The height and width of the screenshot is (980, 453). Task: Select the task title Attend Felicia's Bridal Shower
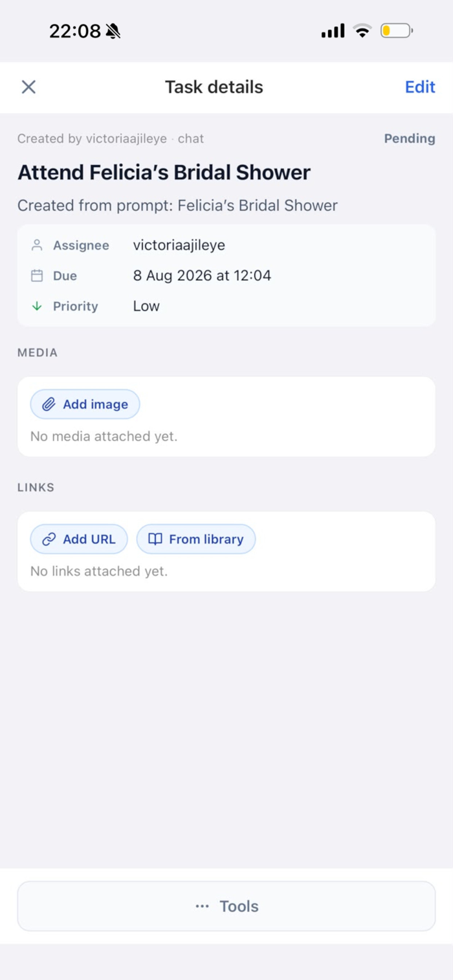point(164,172)
